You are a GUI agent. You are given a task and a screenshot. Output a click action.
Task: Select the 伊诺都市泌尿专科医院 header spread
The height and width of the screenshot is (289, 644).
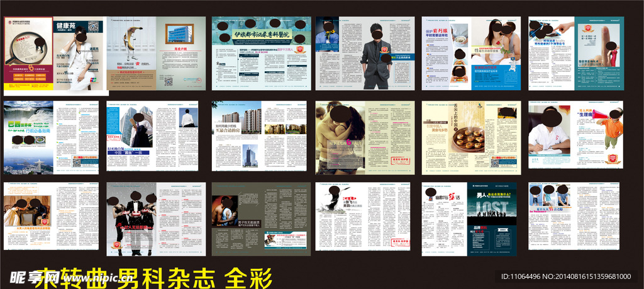pyautogui.click(x=261, y=54)
